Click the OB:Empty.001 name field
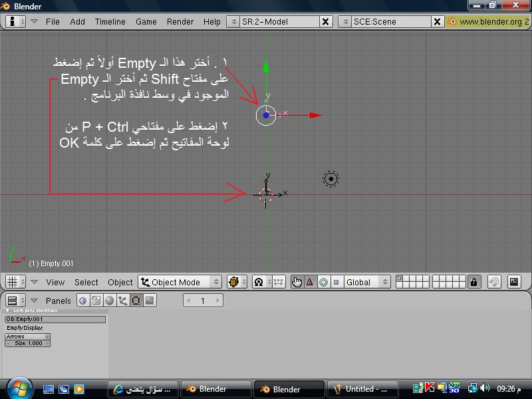 click(55, 319)
